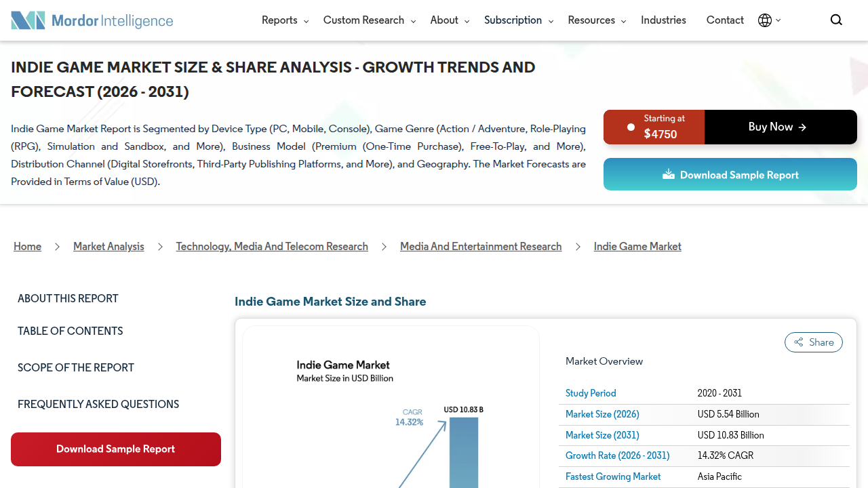This screenshot has width=868, height=488.
Task: Open the search magnifier icon
Action: [836, 20]
